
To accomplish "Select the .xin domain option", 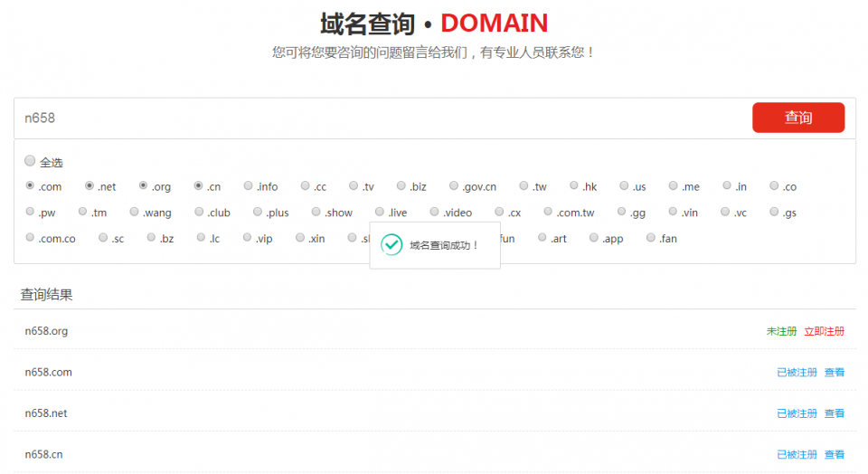I will point(300,238).
